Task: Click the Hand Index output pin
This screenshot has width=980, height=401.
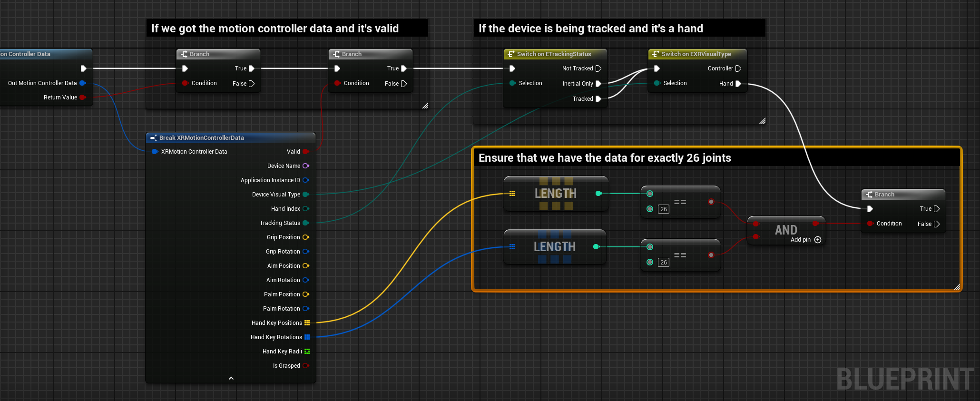Action: click(x=305, y=209)
